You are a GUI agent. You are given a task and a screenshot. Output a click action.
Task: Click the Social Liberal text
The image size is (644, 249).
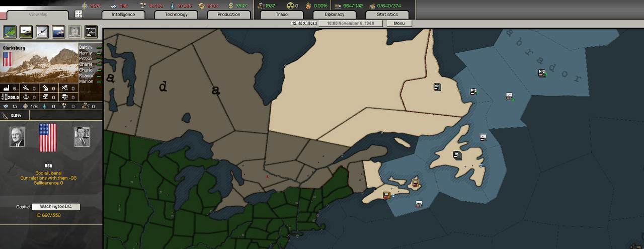pyautogui.click(x=48, y=173)
